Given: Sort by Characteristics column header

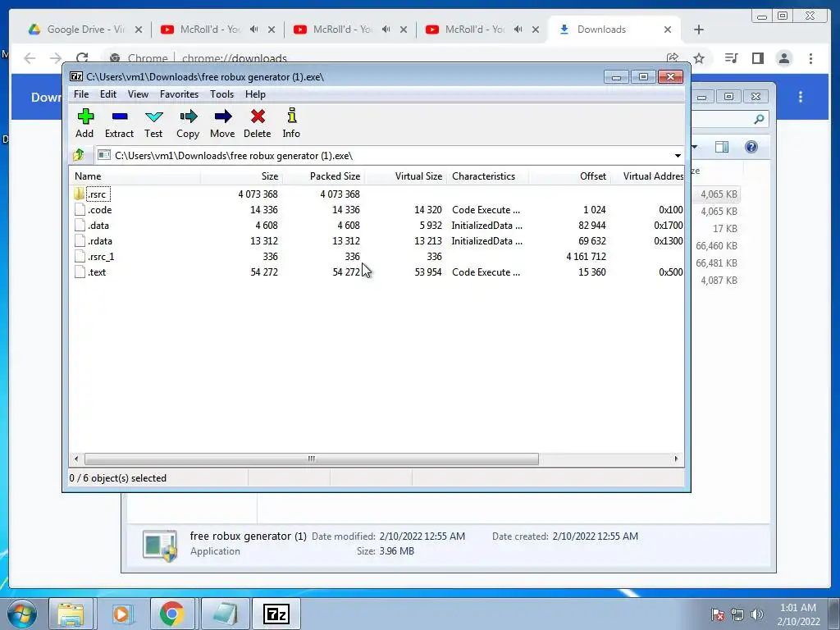Looking at the screenshot, I should 487,176.
